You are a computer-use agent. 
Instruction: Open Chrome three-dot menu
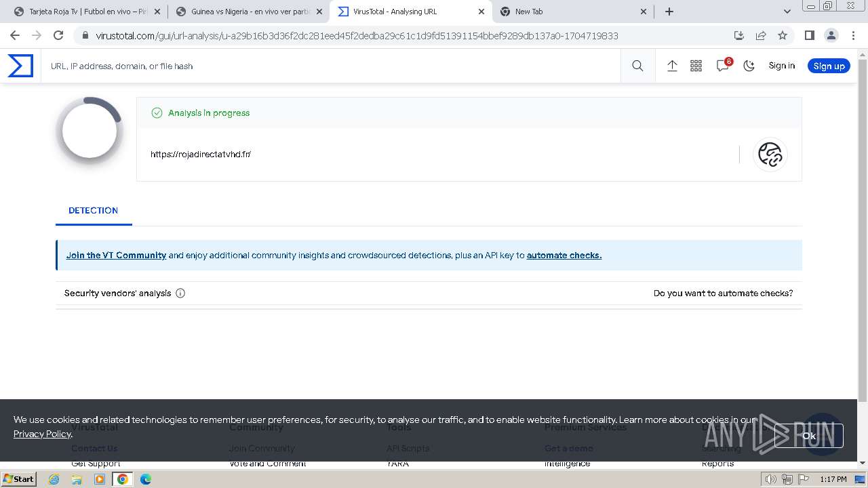pos(852,35)
